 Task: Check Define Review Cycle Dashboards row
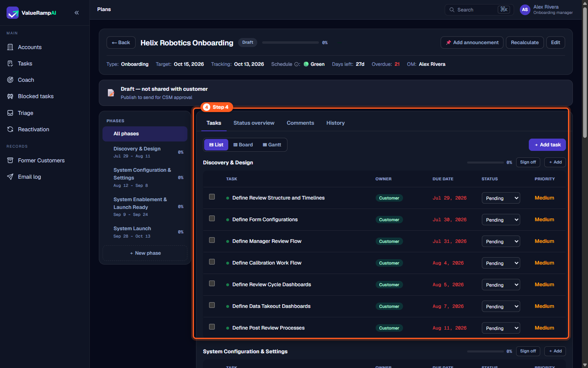coord(212,283)
